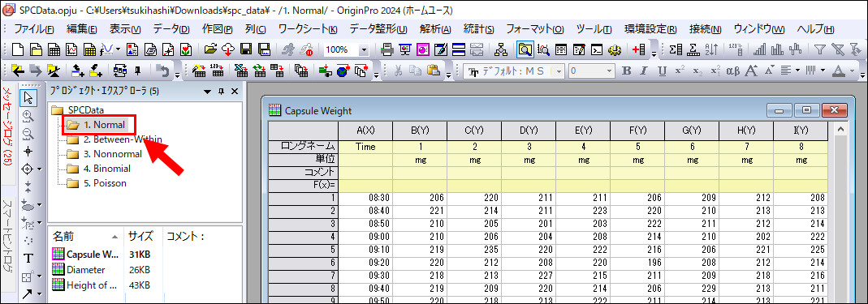Create a new graph window from the toolbar
Image resolution: width=868 pixels, height=304 pixels.
71,49
